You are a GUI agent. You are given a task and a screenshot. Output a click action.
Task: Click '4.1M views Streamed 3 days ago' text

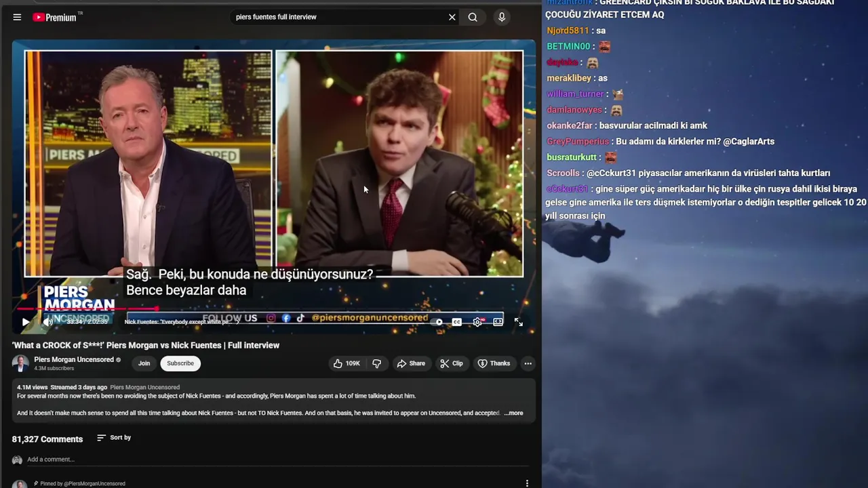click(x=62, y=388)
